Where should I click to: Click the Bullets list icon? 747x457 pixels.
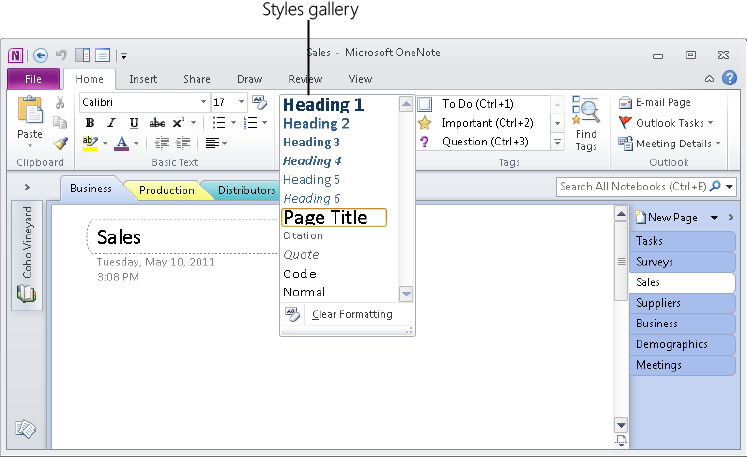pos(219,122)
